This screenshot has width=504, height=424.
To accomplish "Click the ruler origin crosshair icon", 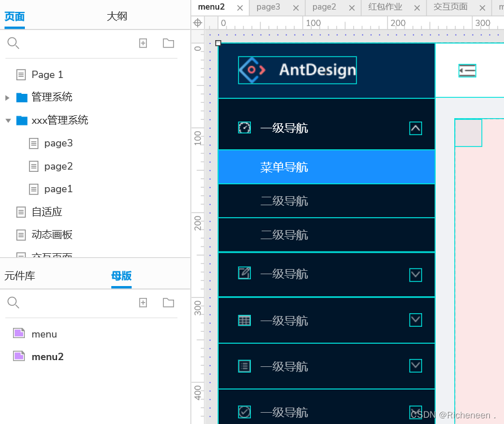I will 197,23.
